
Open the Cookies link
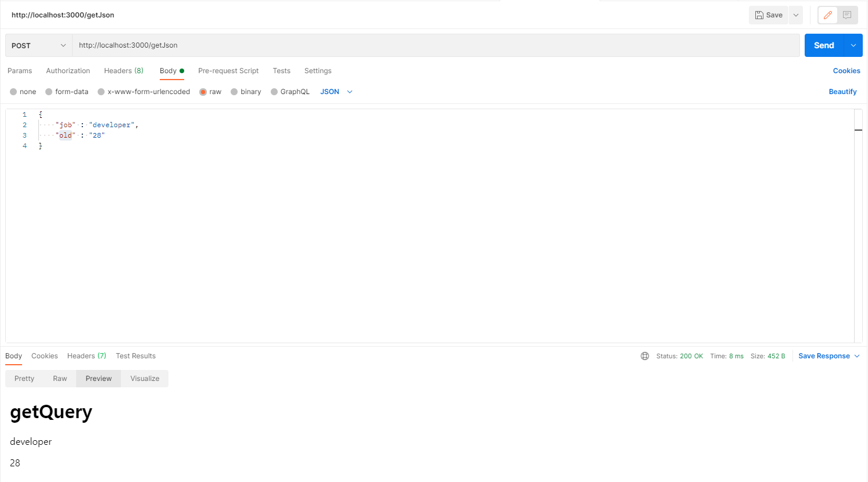847,71
